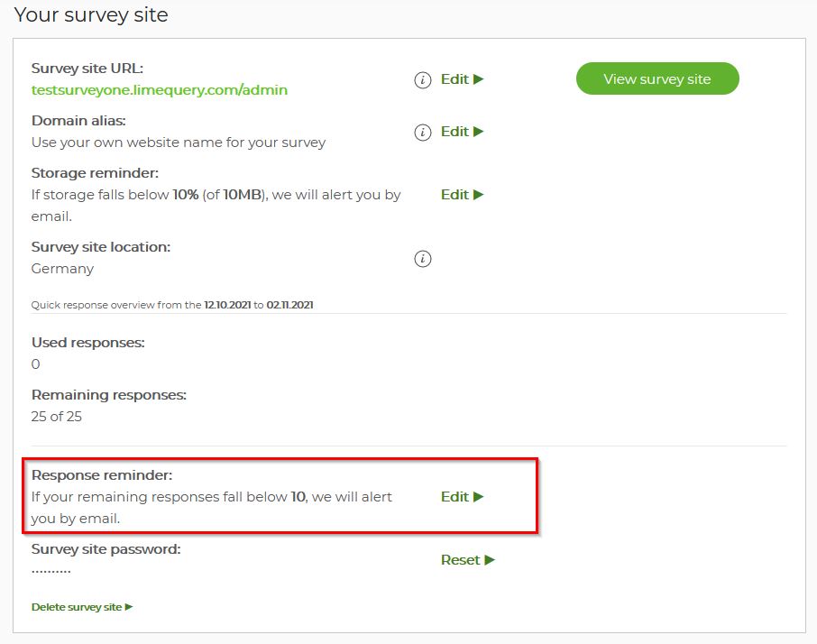This screenshot has height=644, width=817.
Task: Open the testsurveyone.limequery.com/admin link
Action: 160,90
